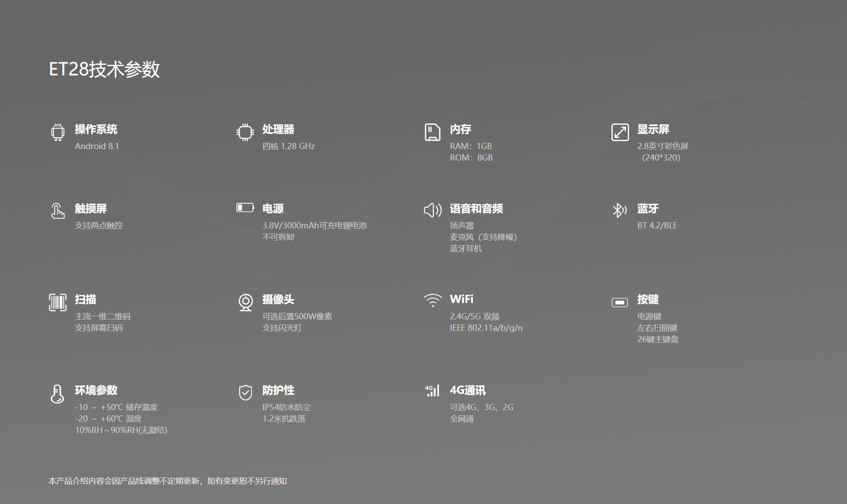Click the 10%RH~90%RH(无凝结) line
This screenshot has width=847, height=504.
(121, 430)
